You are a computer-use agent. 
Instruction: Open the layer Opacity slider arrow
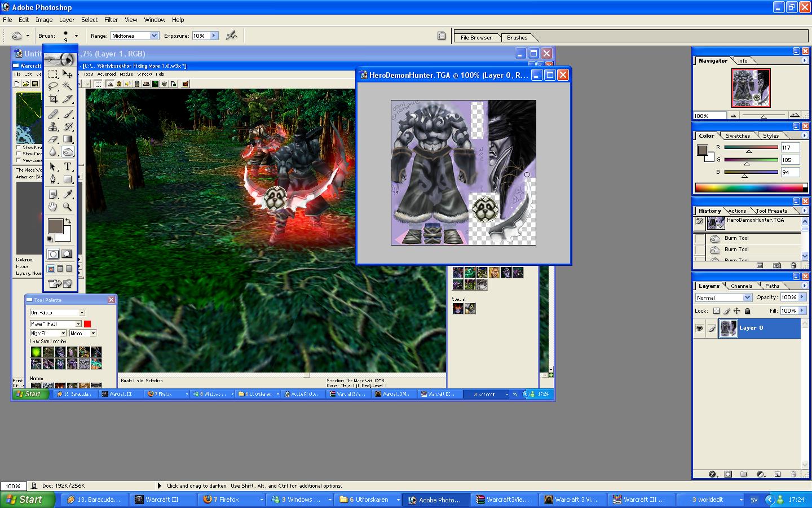tap(802, 297)
